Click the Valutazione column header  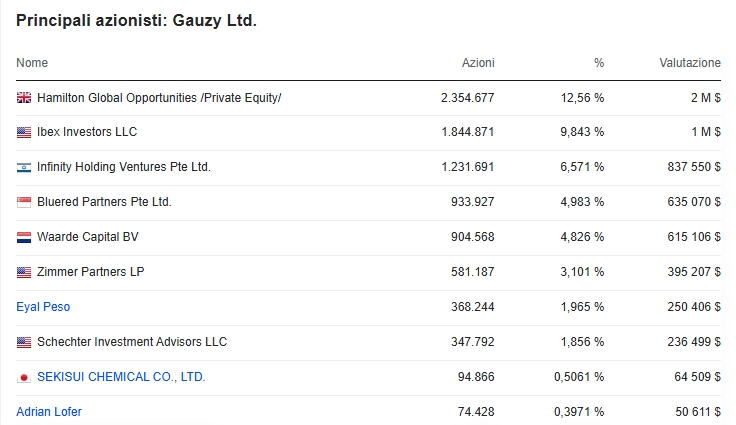click(690, 63)
